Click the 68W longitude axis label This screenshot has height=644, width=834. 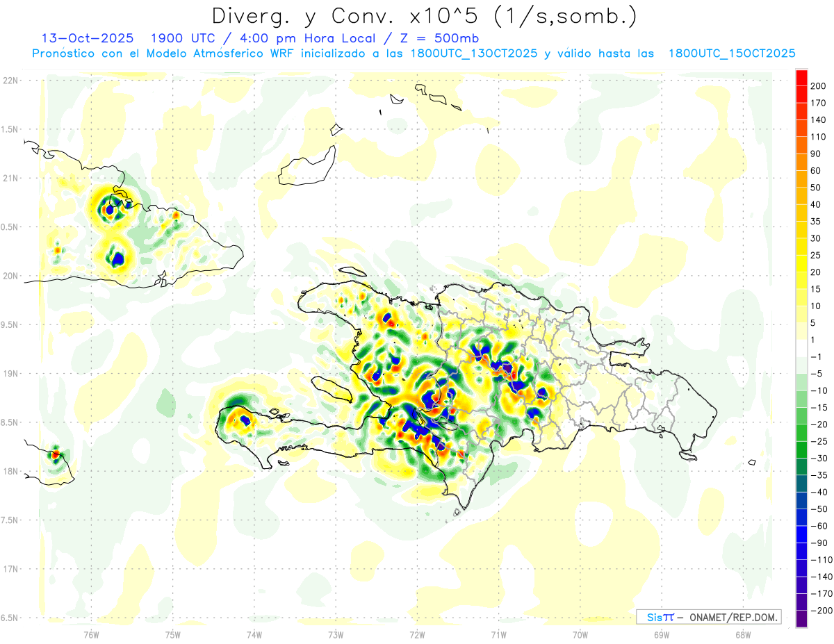click(742, 635)
